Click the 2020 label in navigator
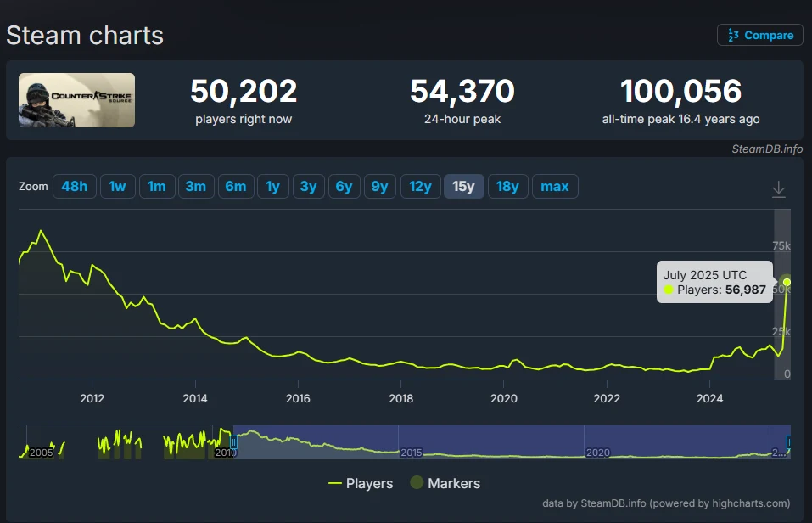812x523 pixels. (x=597, y=453)
